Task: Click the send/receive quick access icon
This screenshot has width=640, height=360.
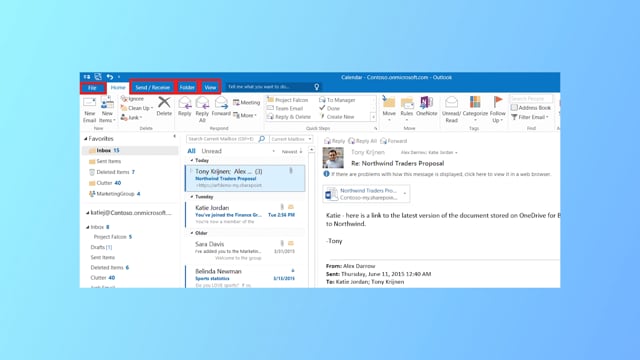Action: (98, 77)
